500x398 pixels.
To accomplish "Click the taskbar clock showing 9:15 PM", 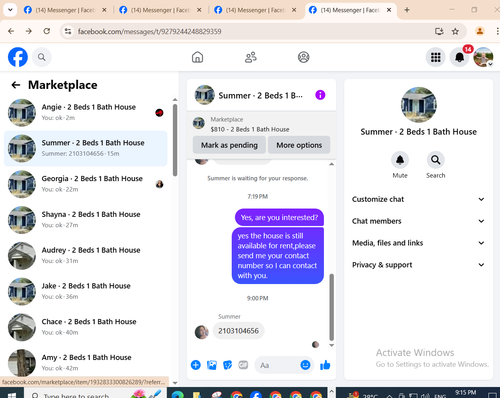I will tap(466, 393).
